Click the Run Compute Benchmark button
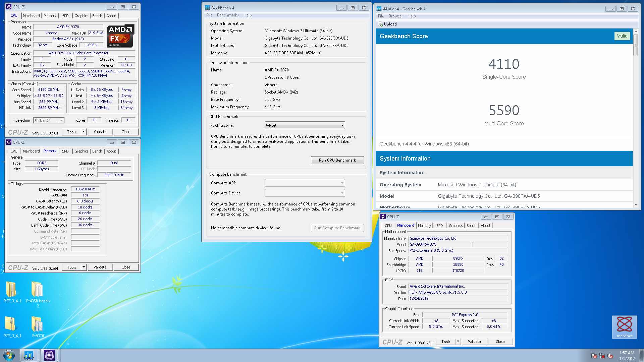This screenshot has width=644, height=362. click(x=337, y=228)
